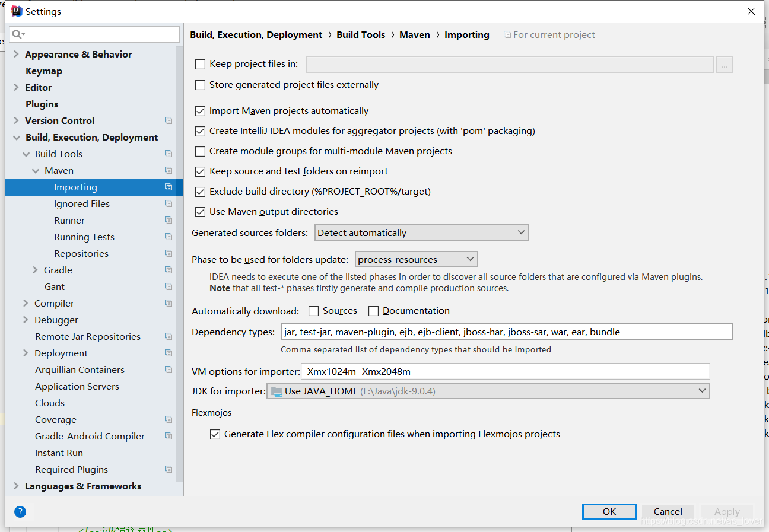
Task: Uncheck Import Maven projects automatically
Action: tap(201, 111)
